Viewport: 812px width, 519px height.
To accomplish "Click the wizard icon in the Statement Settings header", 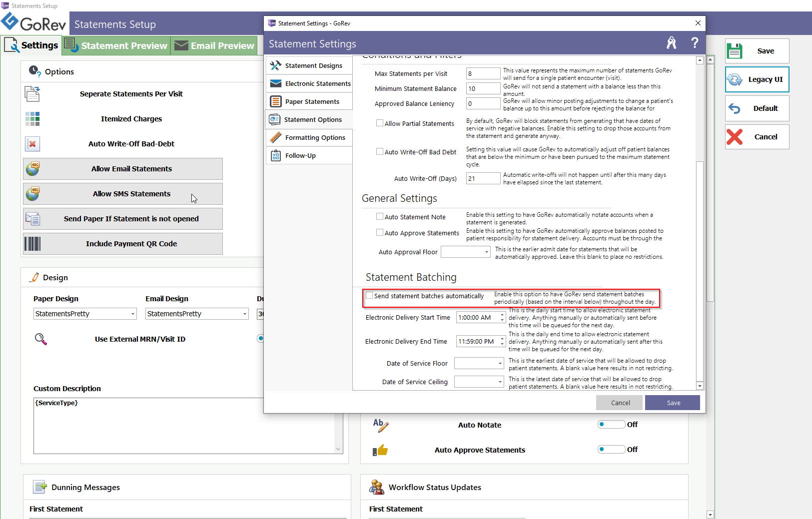I will [672, 43].
